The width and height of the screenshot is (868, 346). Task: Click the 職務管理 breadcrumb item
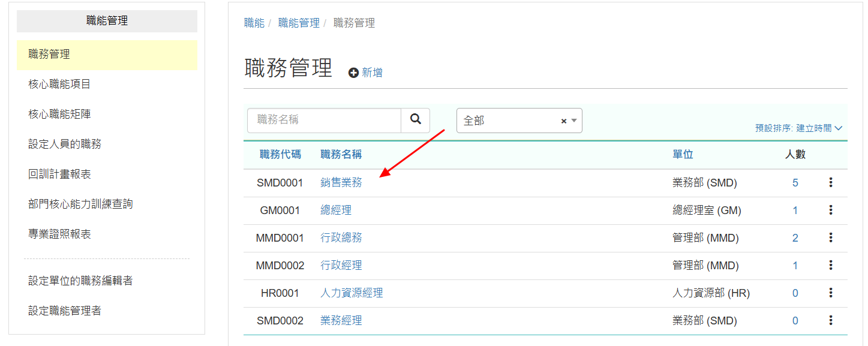[354, 23]
